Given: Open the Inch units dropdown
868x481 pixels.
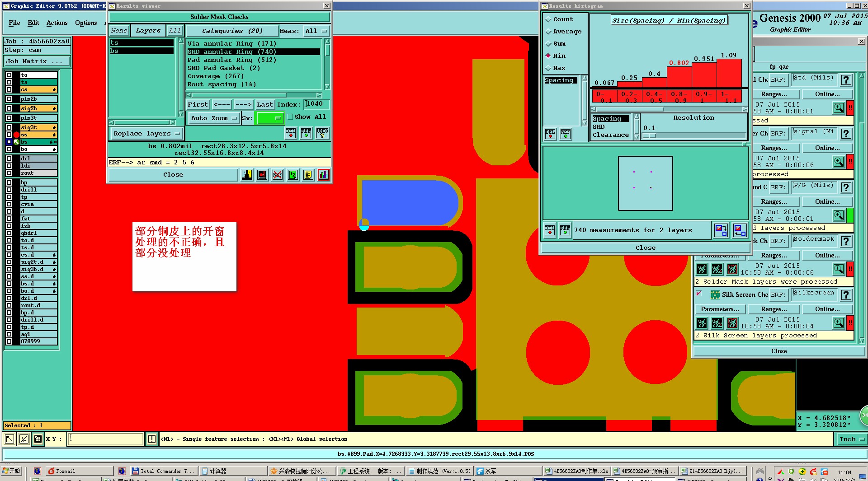Looking at the screenshot, I should 851,439.
